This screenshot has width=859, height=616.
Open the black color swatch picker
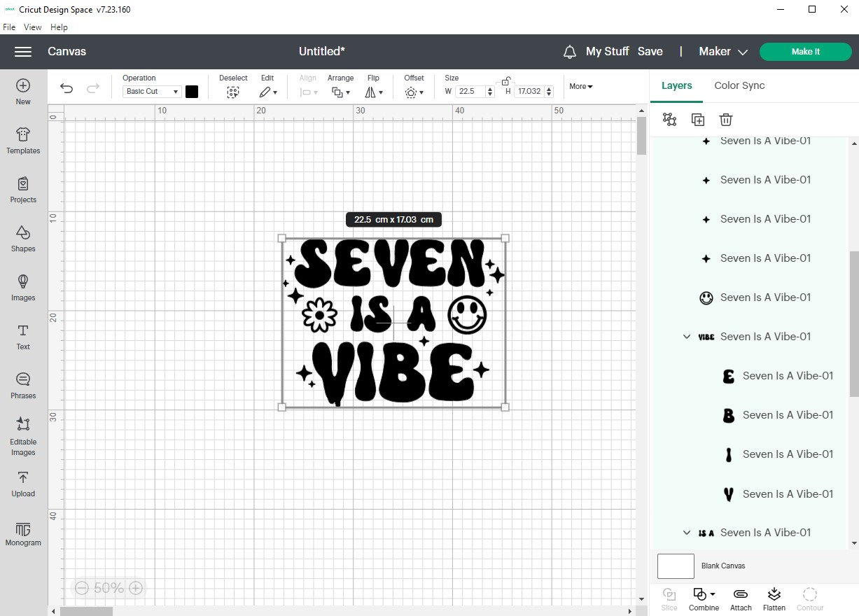[x=192, y=91]
